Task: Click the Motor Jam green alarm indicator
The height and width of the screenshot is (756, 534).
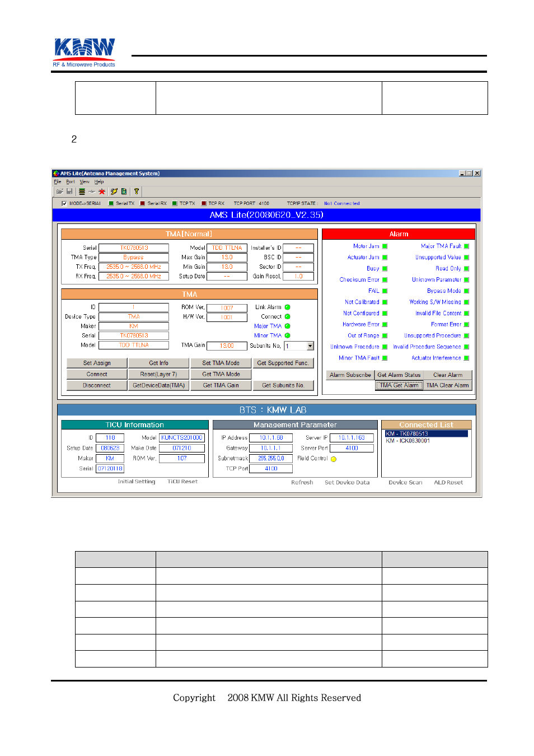Action: (x=385, y=246)
